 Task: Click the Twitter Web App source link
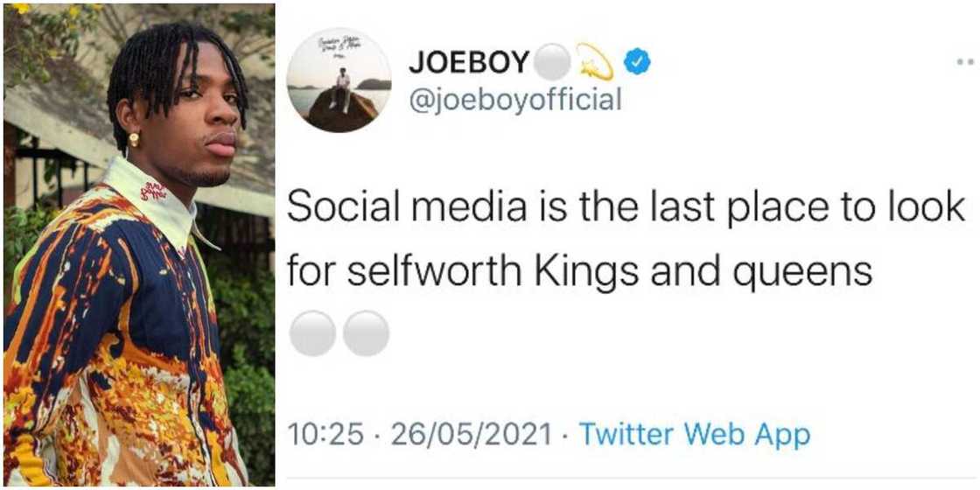(x=695, y=433)
